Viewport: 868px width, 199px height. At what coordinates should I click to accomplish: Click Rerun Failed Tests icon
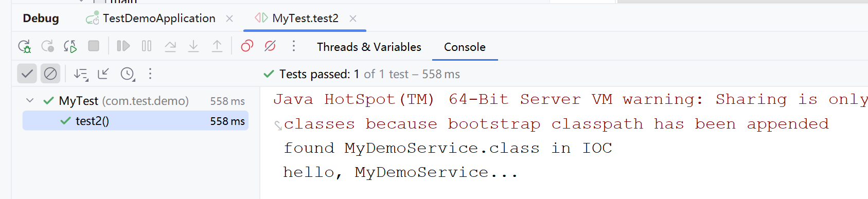pyautogui.click(x=47, y=46)
